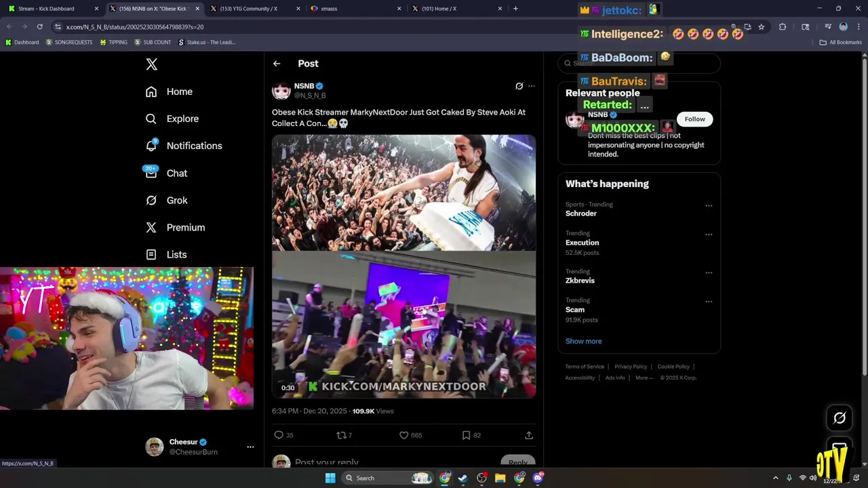
Task: Click the Follow button for NSNB
Action: 694,119
